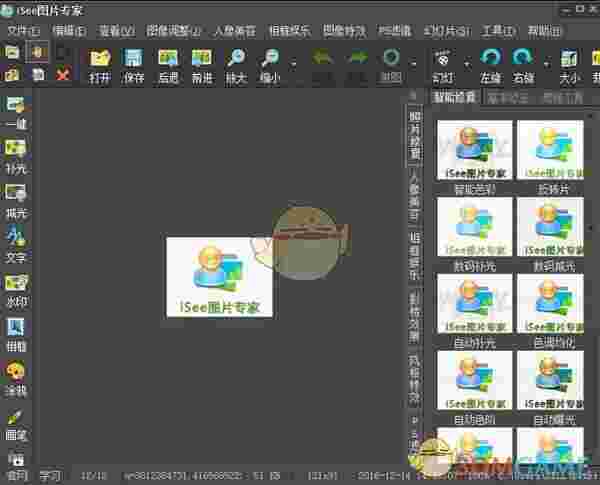The width and height of the screenshot is (600, 485).
Task: Click the iSee app logo in title bar
Action: [7, 10]
